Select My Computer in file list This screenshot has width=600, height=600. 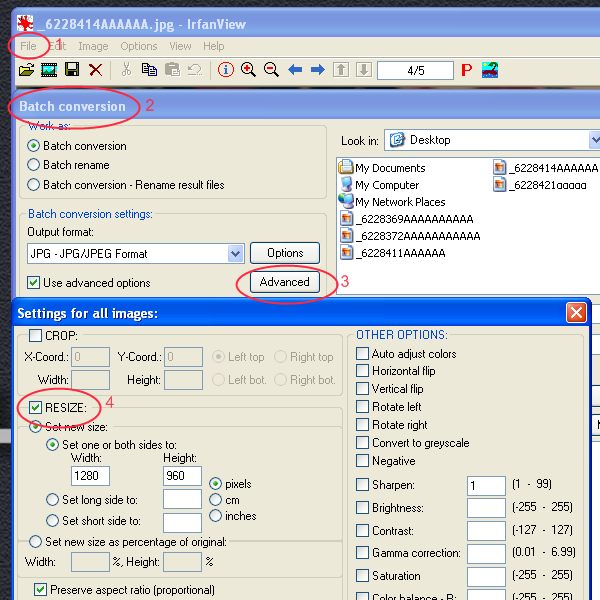pos(379,185)
